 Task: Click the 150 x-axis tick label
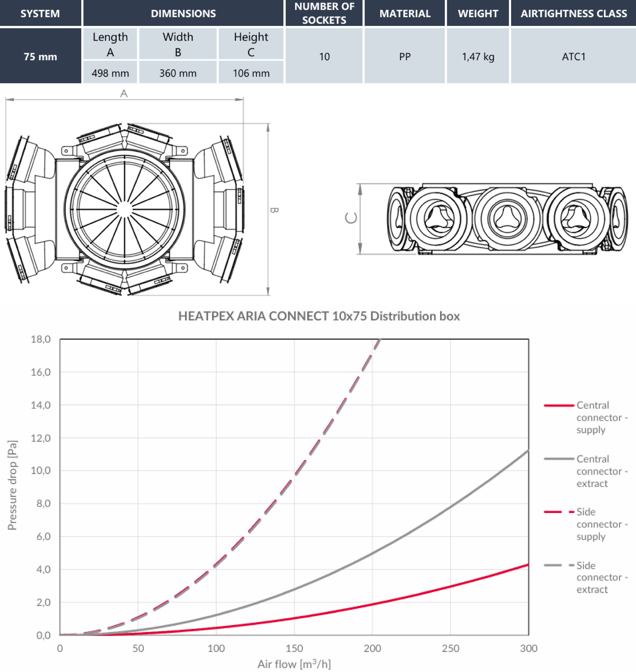pyautogui.click(x=294, y=648)
